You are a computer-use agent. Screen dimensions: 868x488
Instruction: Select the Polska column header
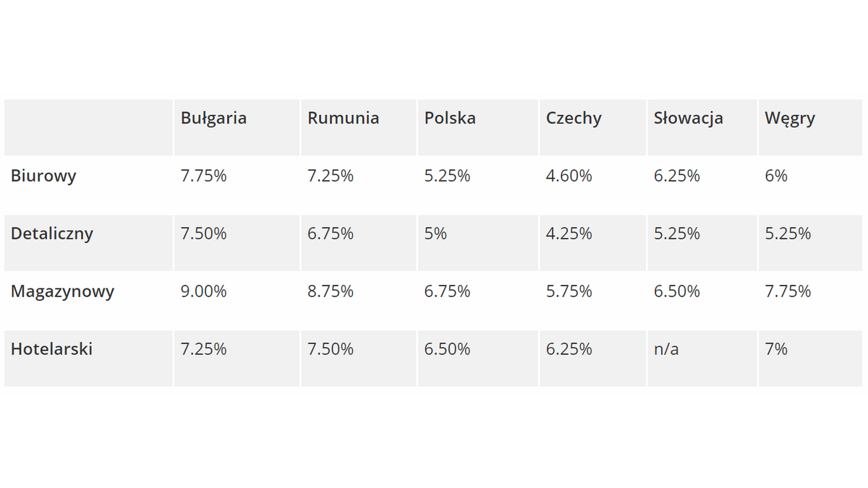[x=450, y=119]
